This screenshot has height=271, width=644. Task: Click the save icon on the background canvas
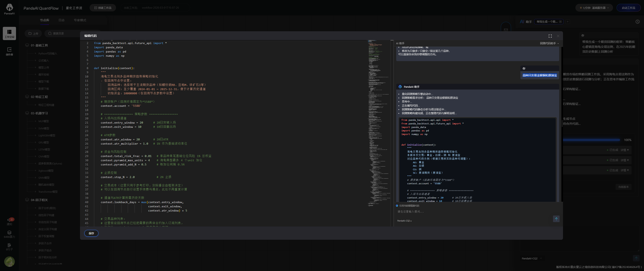(x=506, y=30)
